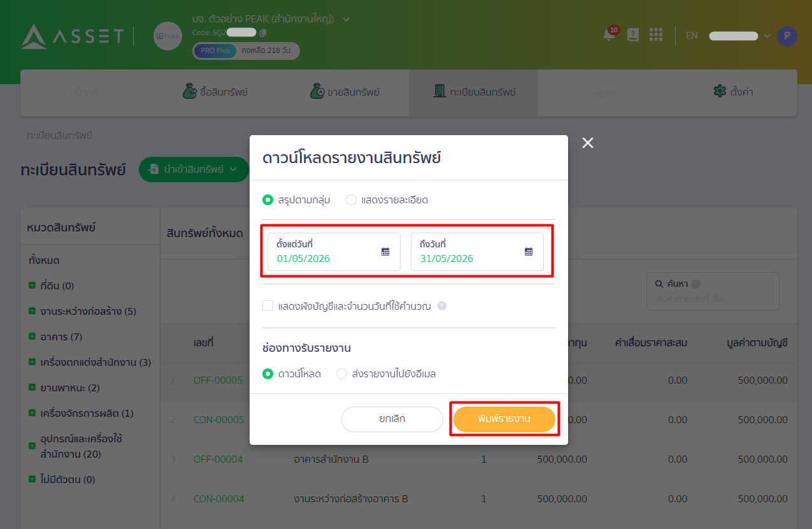Click the PEAK Asset logo
Viewport: 812px width, 529px height.
click(72, 36)
